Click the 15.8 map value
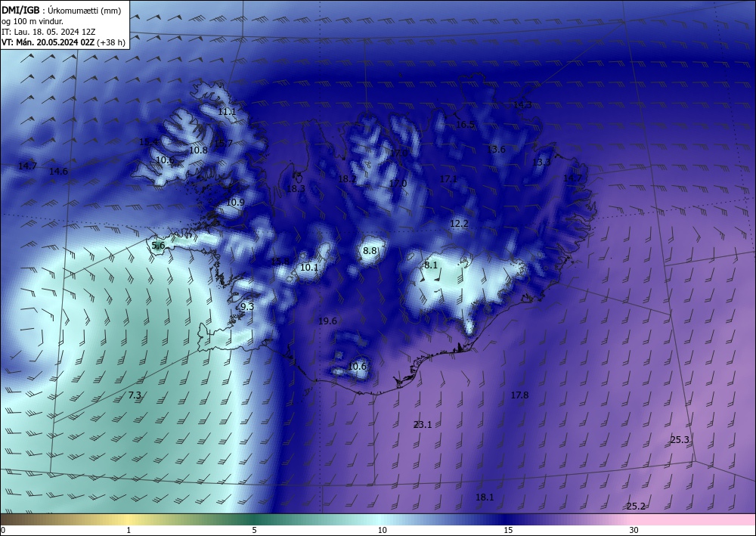The width and height of the screenshot is (756, 536). pyautogui.click(x=280, y=262)
